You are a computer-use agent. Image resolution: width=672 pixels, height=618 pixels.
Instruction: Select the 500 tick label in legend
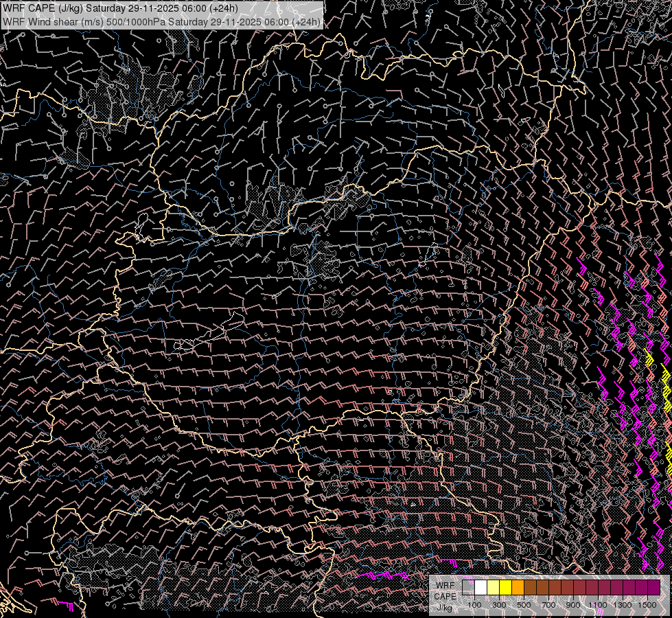click(x=524, y=605)
